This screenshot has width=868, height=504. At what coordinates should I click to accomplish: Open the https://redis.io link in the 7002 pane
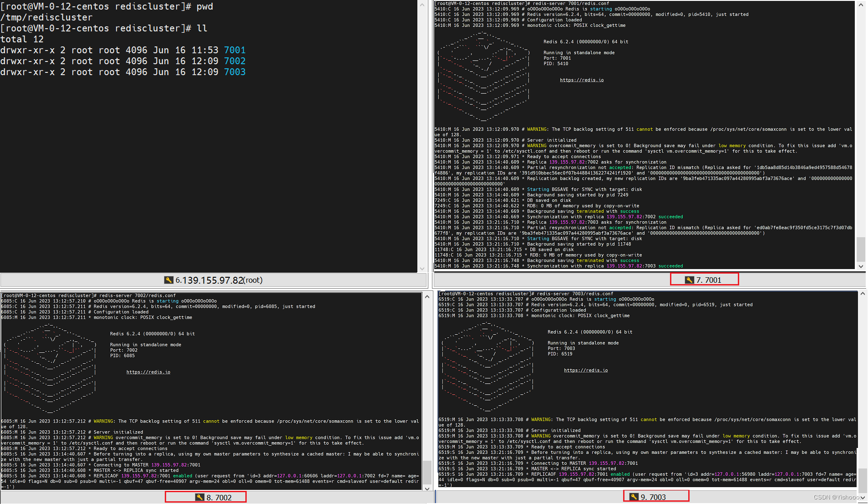[x=148, y=372]
